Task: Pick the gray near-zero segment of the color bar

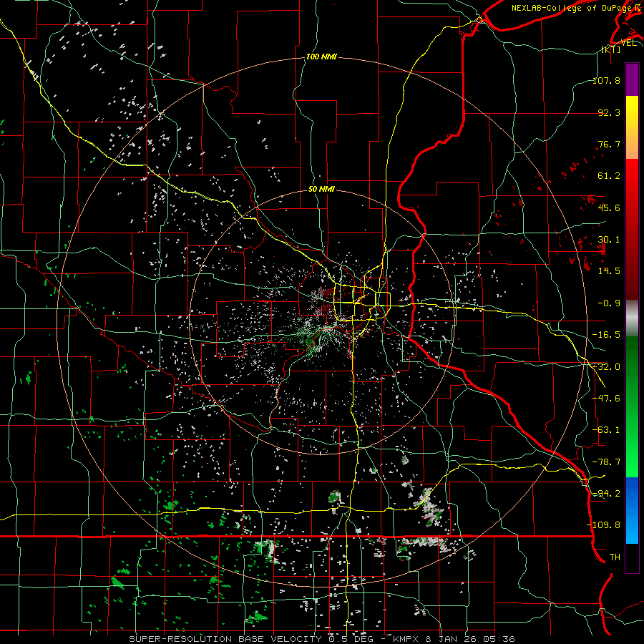Action: tap(632, 318)
